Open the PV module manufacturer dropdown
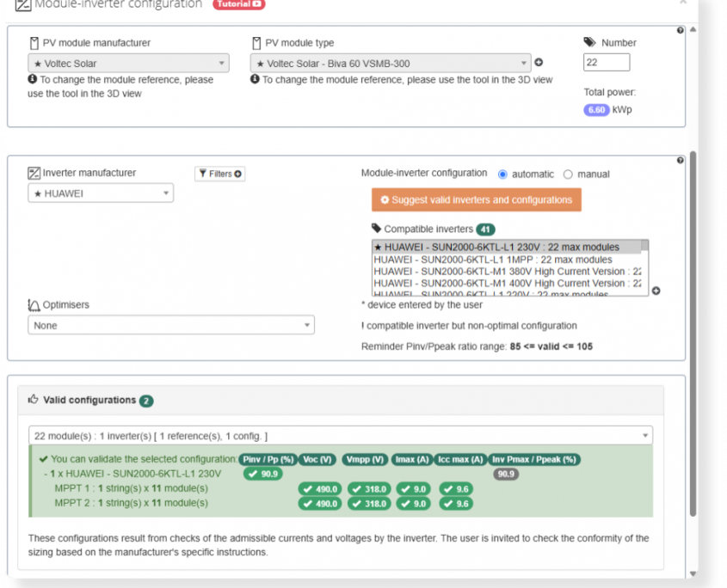727x588 pixels. (128, 63)
